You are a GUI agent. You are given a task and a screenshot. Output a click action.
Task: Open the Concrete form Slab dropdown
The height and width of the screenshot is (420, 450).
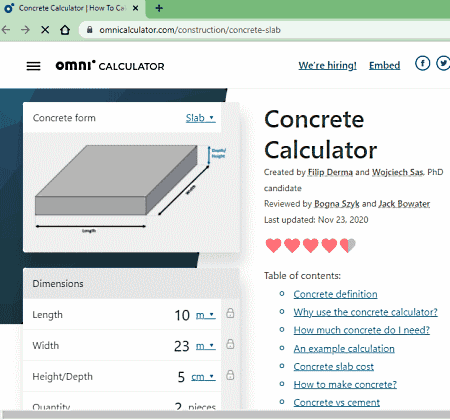[x=200, y=118]
